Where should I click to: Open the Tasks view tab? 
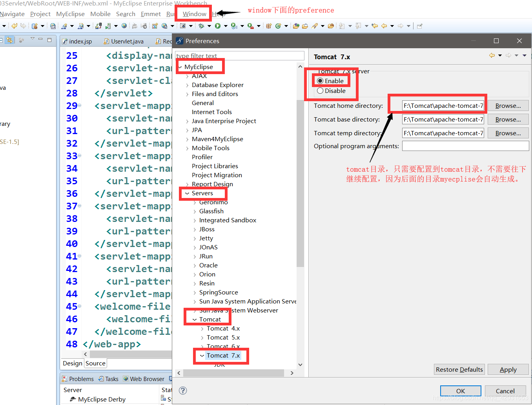108,379
